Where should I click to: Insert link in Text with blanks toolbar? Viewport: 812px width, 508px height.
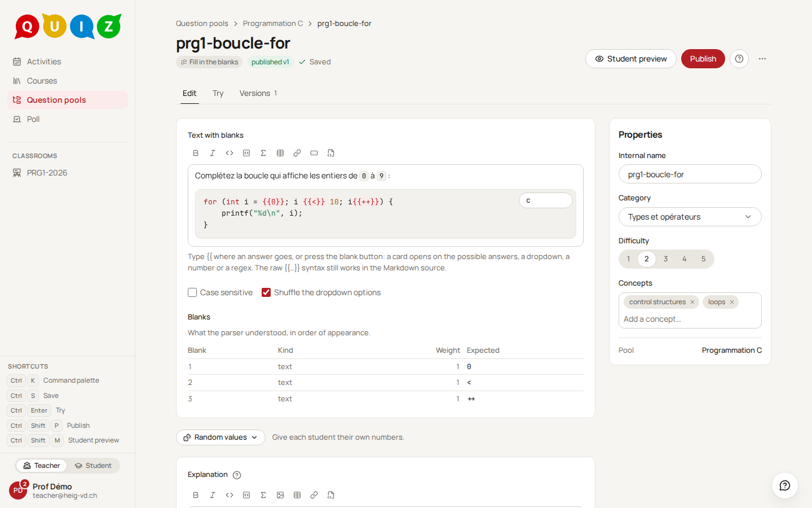point(297,153)
